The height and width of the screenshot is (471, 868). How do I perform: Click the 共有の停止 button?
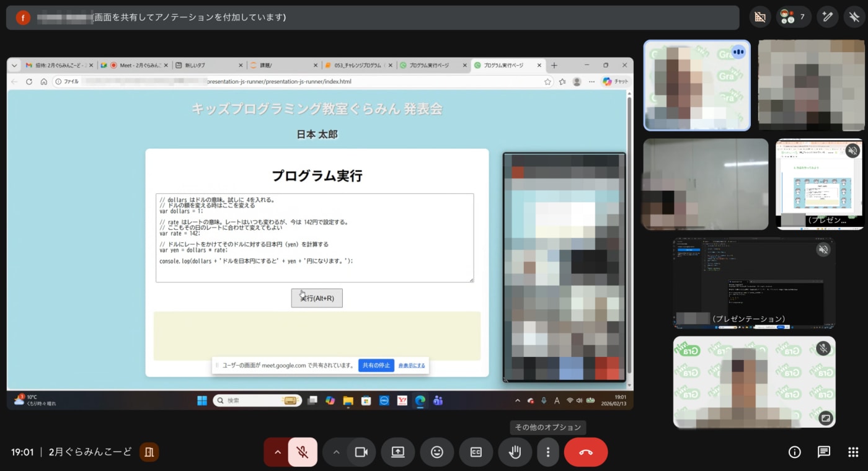point(376,366)
